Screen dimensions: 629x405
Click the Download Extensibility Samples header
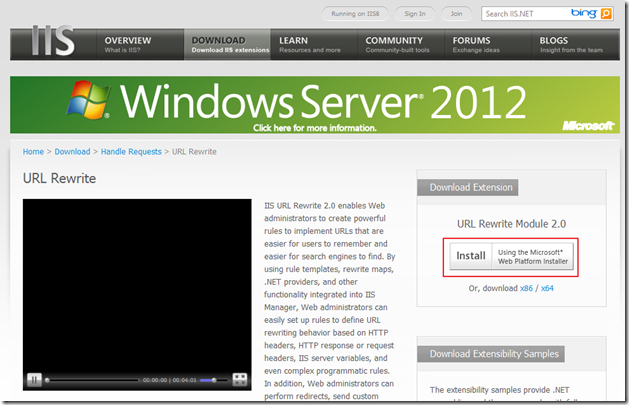491,354
